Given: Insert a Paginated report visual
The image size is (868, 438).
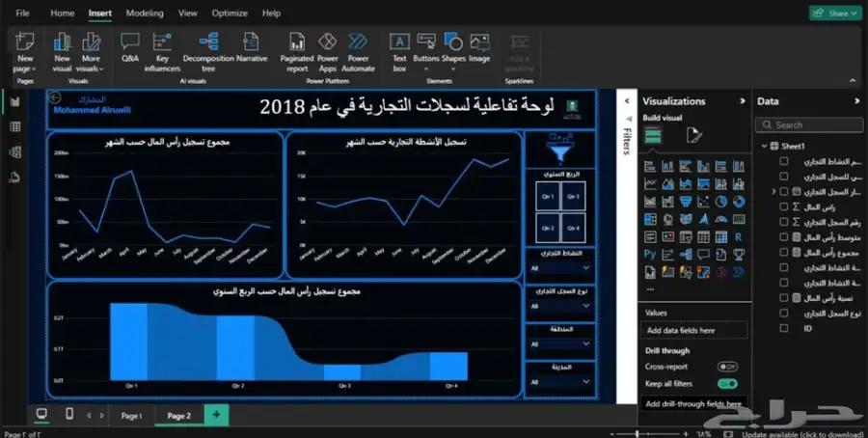Looking at the screenshot, I should click(297, 53).
